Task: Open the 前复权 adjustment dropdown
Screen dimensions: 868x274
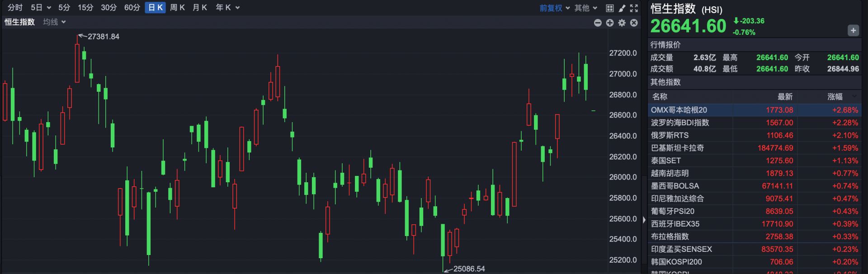Action: click(554, 8)
